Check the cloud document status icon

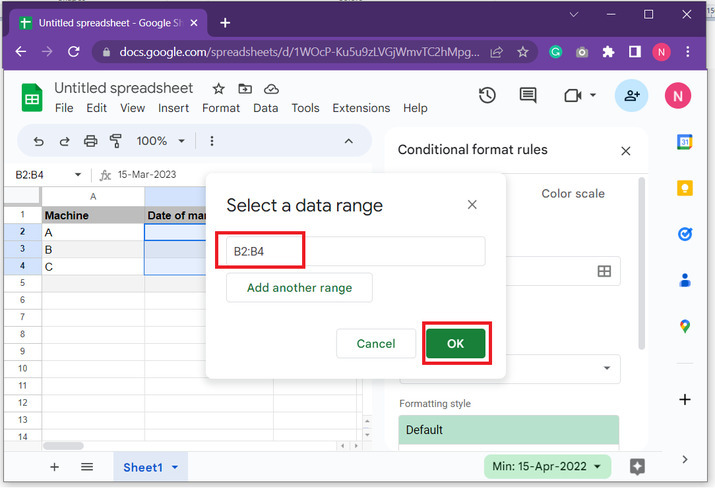(x=271, y=89)
